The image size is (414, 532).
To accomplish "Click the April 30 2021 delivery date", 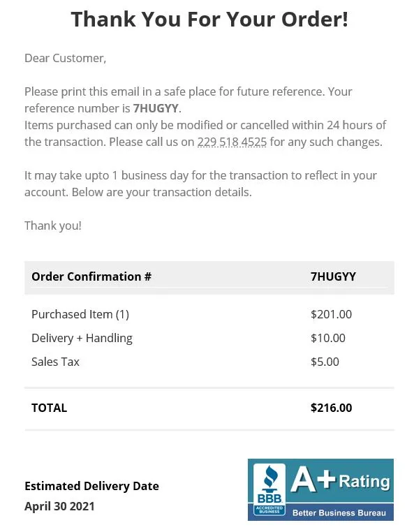I will pos(59,506).
